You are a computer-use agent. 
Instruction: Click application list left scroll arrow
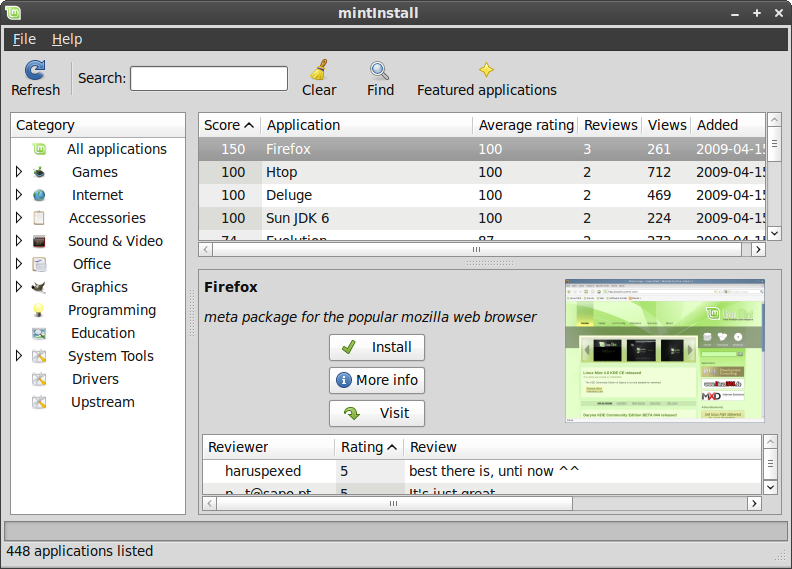pyautogui.click(x=206, y=249)
